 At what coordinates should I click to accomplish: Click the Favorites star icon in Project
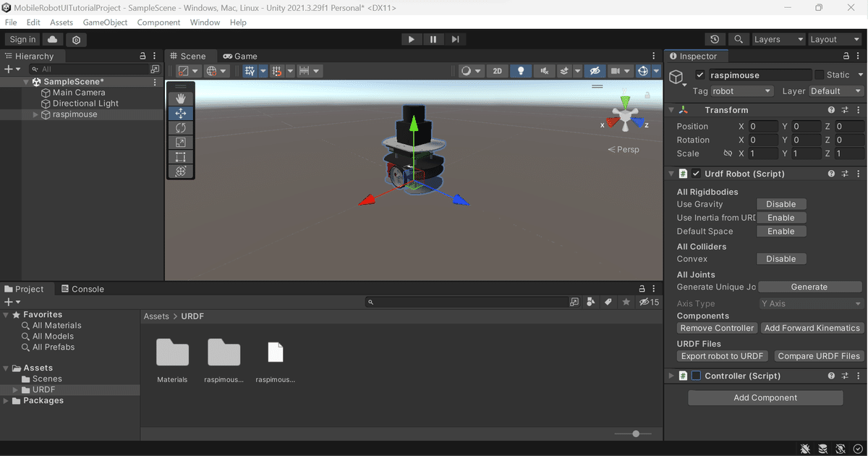coord(626,302)
